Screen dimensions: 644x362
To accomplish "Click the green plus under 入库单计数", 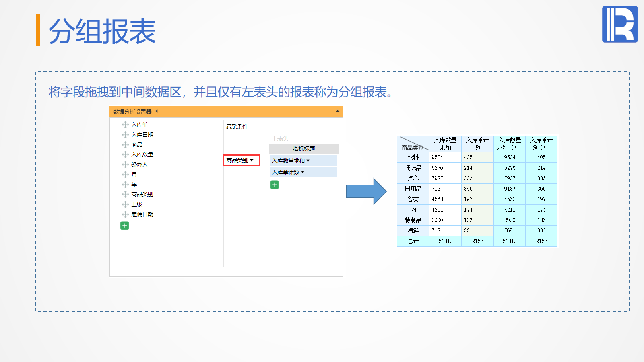I will [275, 185].
